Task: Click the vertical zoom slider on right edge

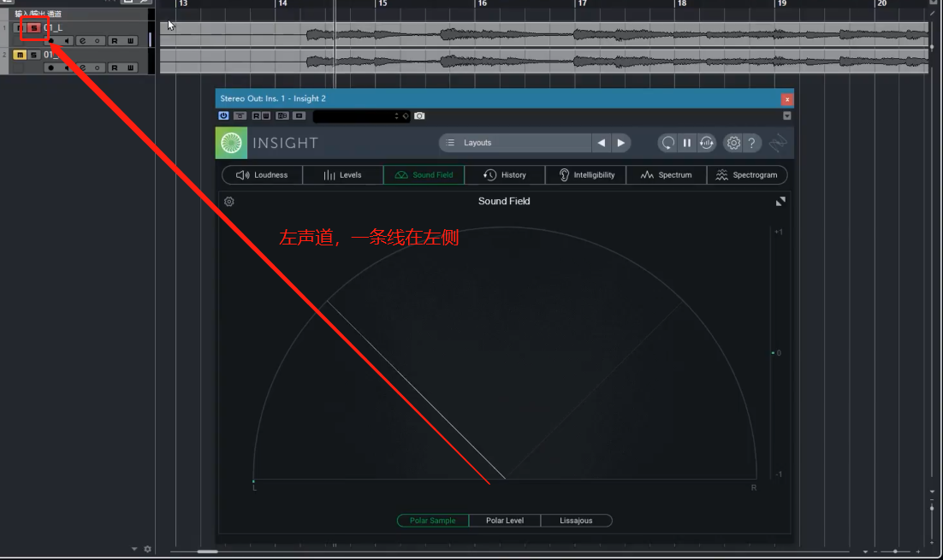Action: click(x=932, y=508)
